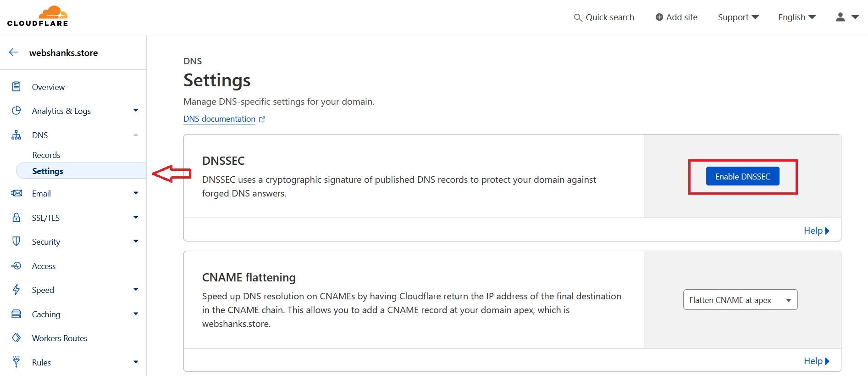Viewport: 868px width, 376px height.
Task: Select Workers Routes in sidebar
Action: click(x=60, y=338)
